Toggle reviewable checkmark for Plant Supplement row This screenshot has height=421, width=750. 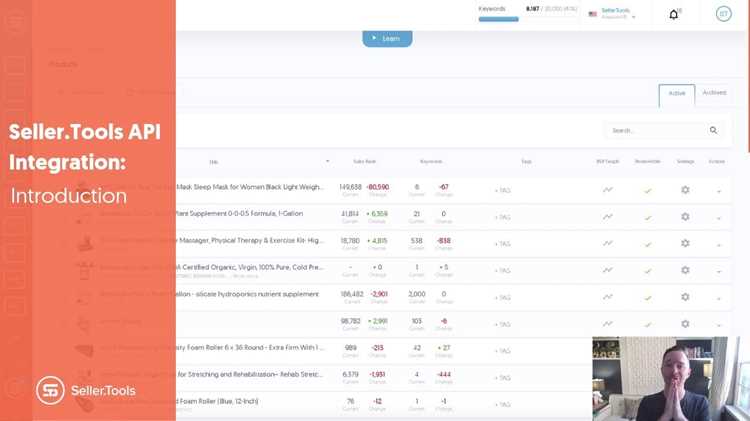coord(648,218)
